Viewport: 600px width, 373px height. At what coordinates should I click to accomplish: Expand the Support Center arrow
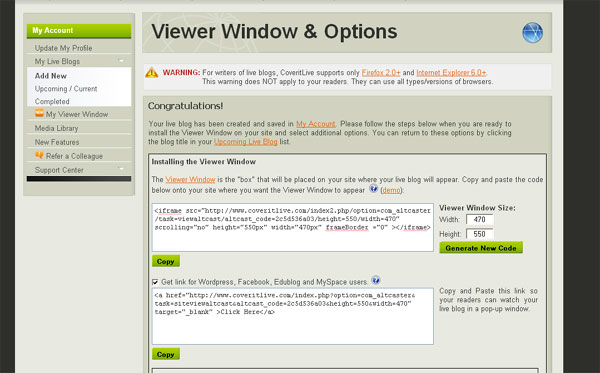(121, 169)
